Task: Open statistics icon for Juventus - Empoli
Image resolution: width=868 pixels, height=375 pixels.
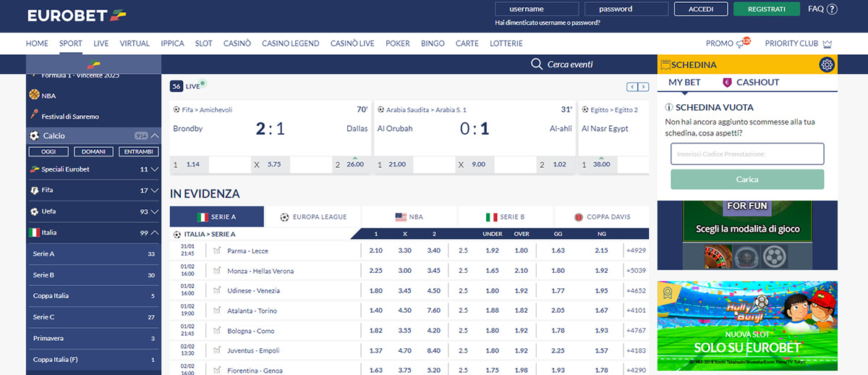Action: 216,350
